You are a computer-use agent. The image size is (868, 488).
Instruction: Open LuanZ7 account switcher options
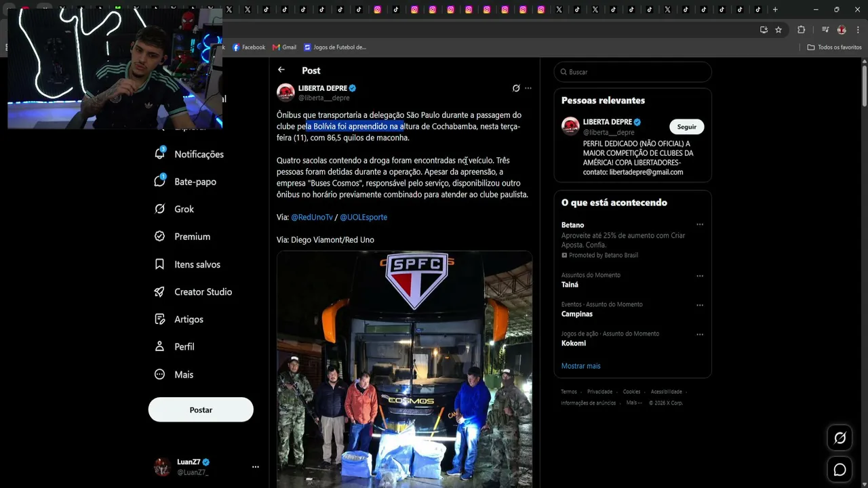click(x=256, y=467)
